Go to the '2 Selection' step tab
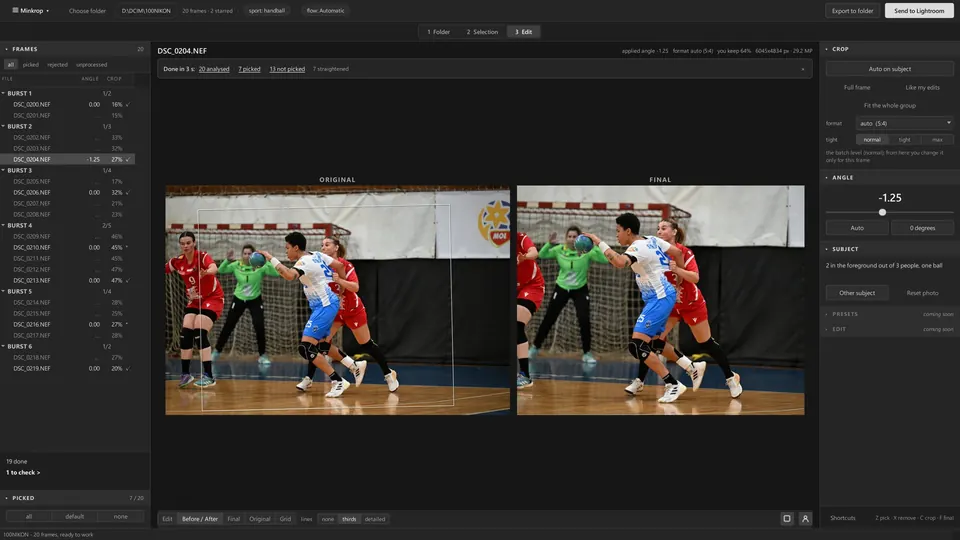Screen dimensions: 960x540 [x=482, y=32]
